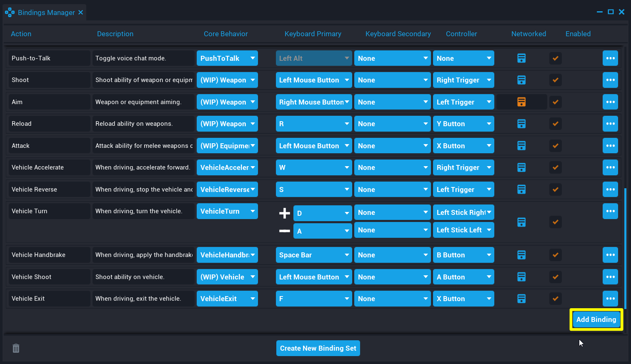631x364 pixels.
Task: Click the trash delete icon at bottom left
Action: pos(16,348)
